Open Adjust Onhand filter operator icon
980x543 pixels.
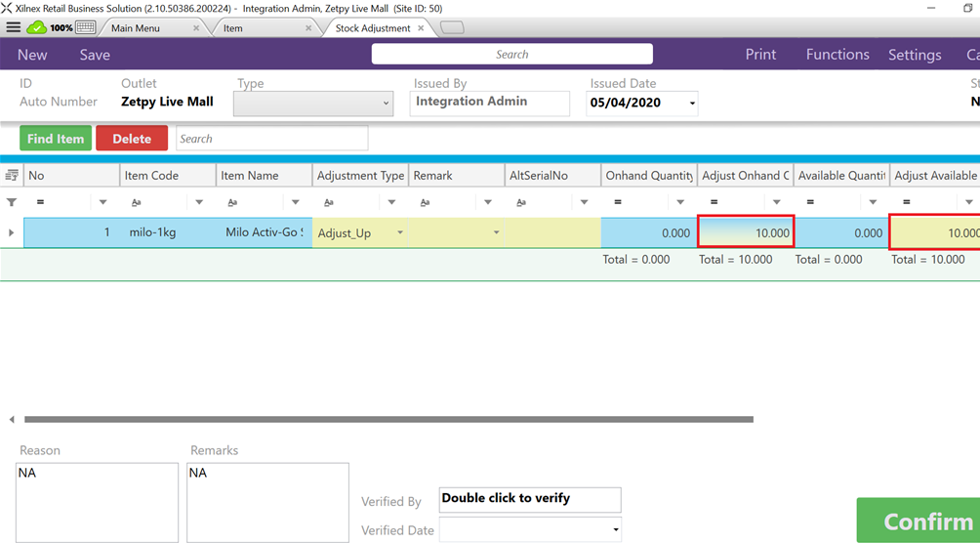click(714, 202)
